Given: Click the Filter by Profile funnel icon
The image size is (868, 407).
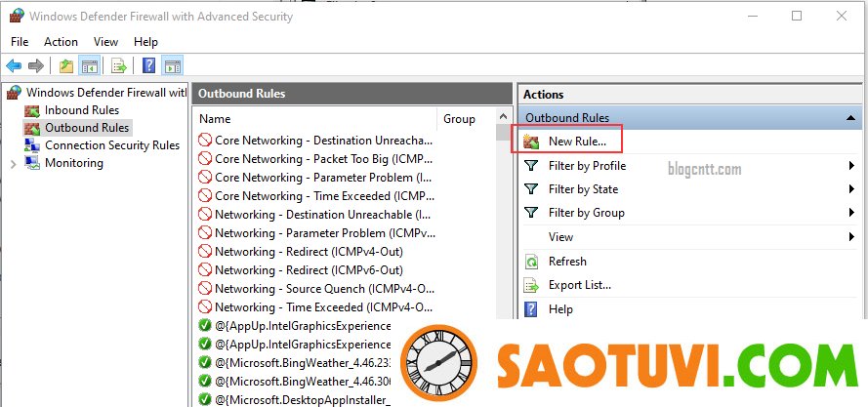Looking at the screenshot, I should click(x=531, y=166).
